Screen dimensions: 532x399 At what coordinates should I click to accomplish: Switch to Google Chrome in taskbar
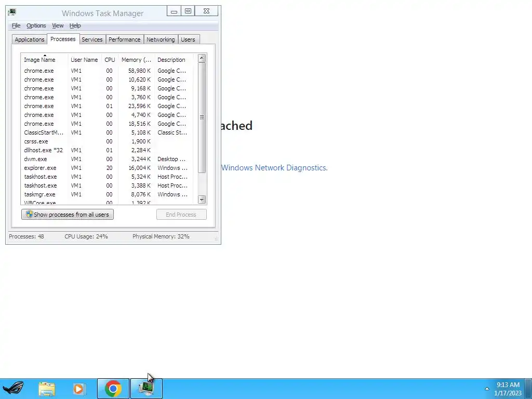pos(113,389)
